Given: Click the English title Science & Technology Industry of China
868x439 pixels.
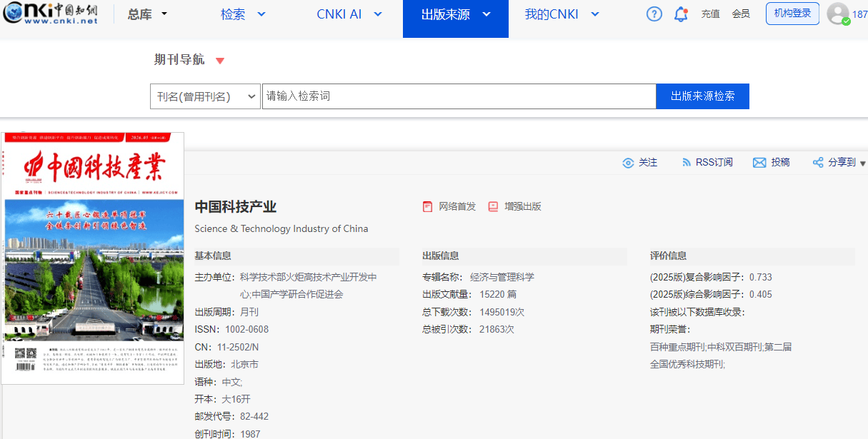Looking at the screenshot, I should click(x=281, y=229).
